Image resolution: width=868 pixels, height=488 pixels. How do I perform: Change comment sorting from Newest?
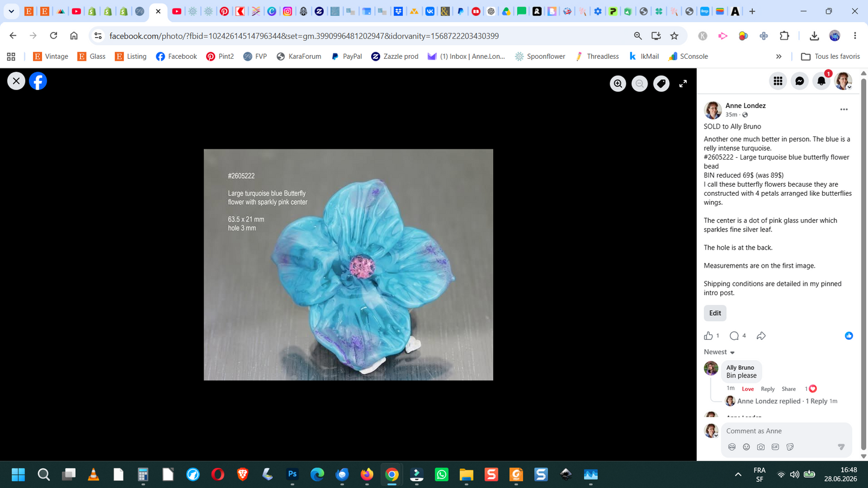coord(719,352)
